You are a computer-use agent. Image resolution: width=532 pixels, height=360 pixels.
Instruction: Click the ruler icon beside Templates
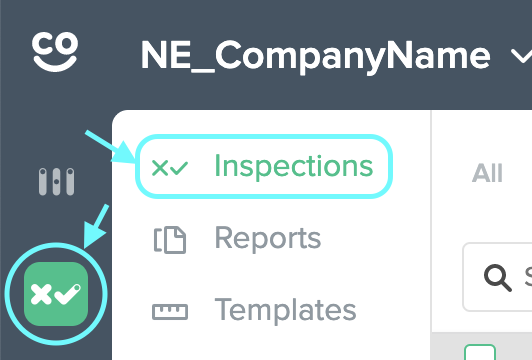pyautogui.click(x=170, y=312)
